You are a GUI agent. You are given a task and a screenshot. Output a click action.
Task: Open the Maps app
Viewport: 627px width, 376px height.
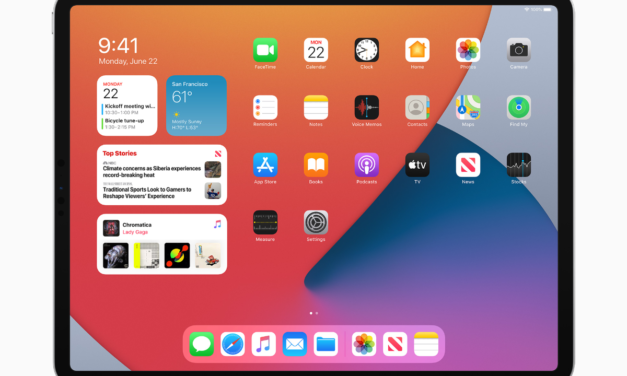coord(468,107)
